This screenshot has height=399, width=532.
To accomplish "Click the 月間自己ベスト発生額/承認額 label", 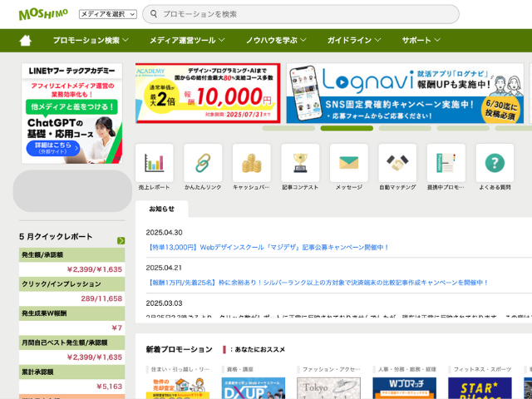I will pyautogui.click(x=65, y=342).
